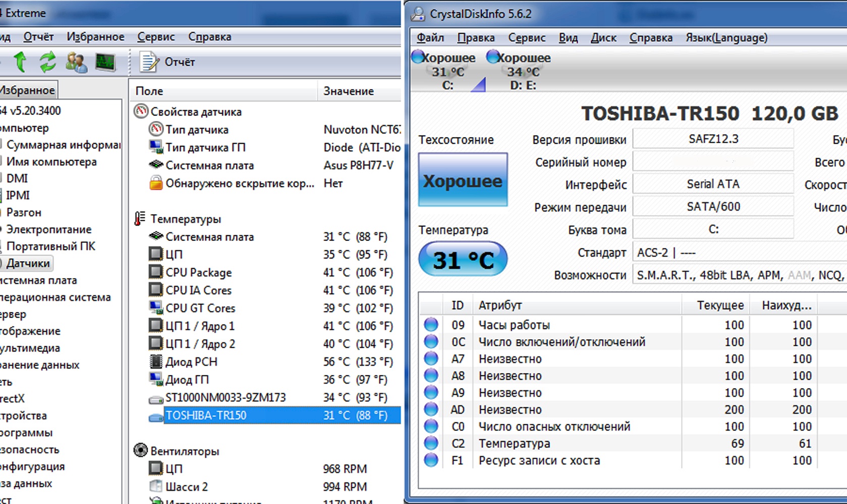The height and width of the screenshot is (504, 847).
Task: Click the blue status dot for attribute 0C
Action: [431, 341]
